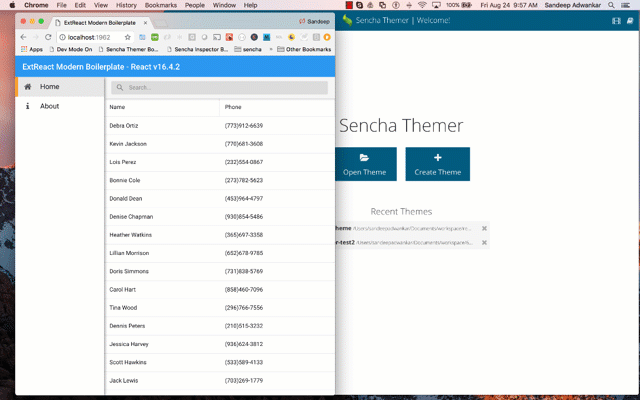This screenshot has width=640, height=400.
Task: Select About in the navigation sidebar
Action: 60,106
